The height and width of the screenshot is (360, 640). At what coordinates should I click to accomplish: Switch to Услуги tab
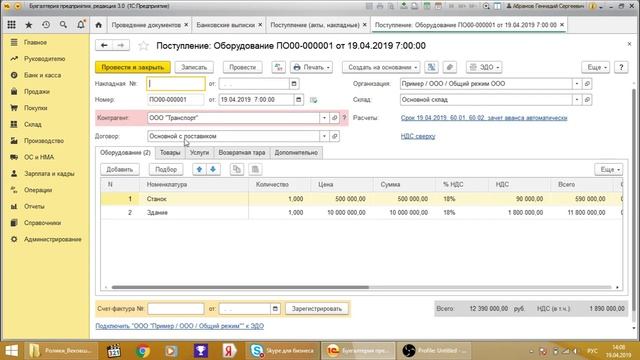point(199,153)
